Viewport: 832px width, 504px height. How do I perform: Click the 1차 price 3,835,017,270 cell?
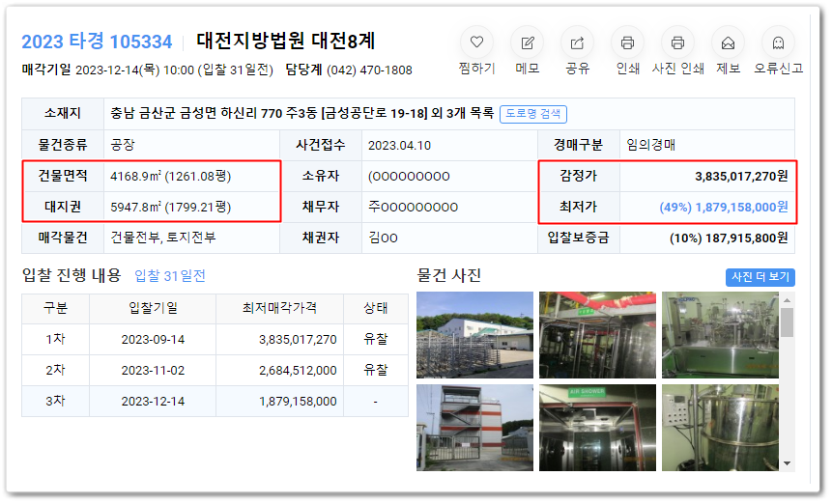coord(279,339)
